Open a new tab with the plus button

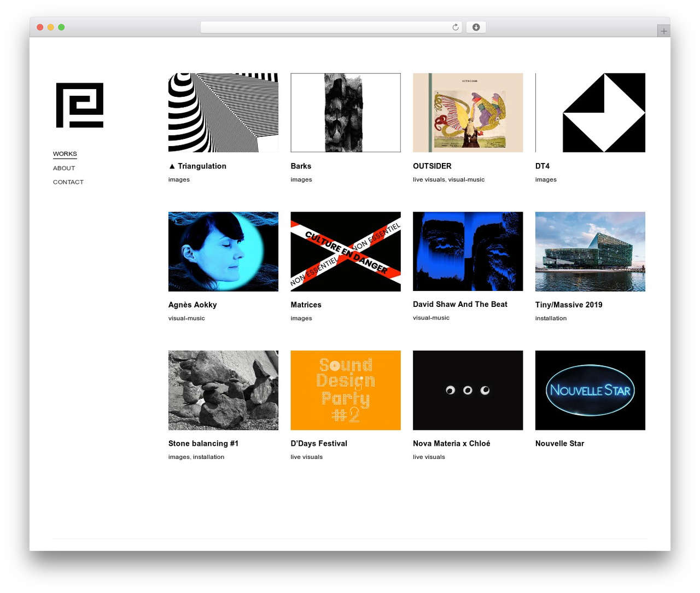(x=664, y=31)
